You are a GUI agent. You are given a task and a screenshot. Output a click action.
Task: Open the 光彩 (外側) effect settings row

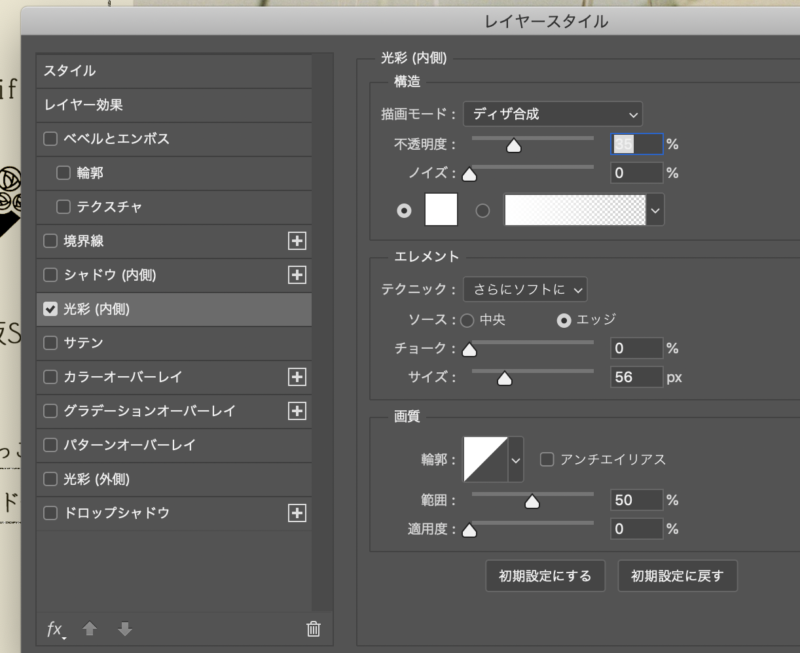pyautogui.click(x=174, y=479)
